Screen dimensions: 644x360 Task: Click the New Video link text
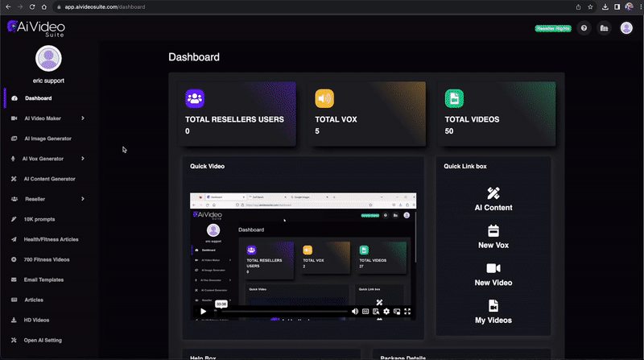[493, 283]
